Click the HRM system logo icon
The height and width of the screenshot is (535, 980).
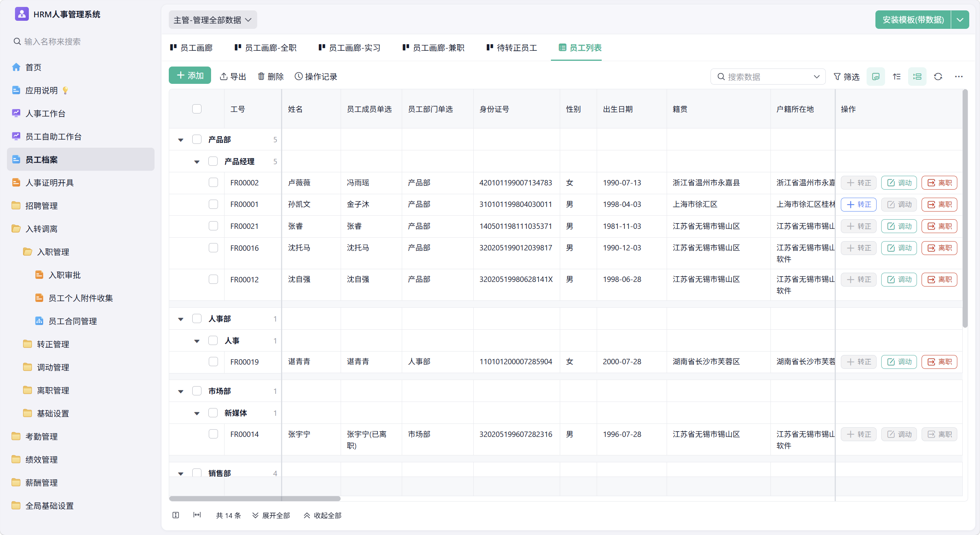click(x=22, y=14)
